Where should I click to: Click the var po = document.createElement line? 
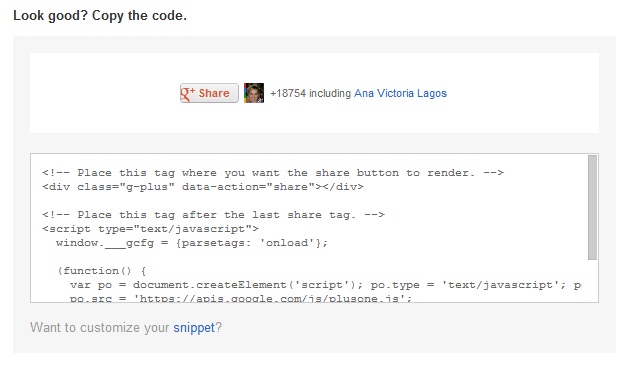[x=326, y=285]
